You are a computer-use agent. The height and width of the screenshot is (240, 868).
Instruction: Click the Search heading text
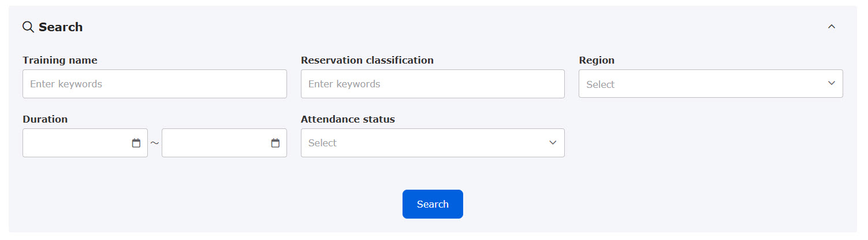[61, 27]
